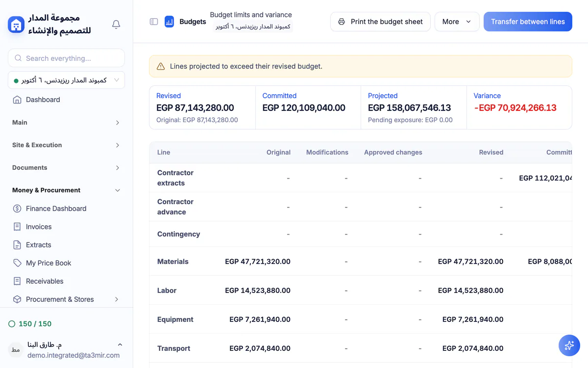Viewport: 588px width, 368px height.
Task: Click the Dashboard home icon
Action: click(17, 100)
